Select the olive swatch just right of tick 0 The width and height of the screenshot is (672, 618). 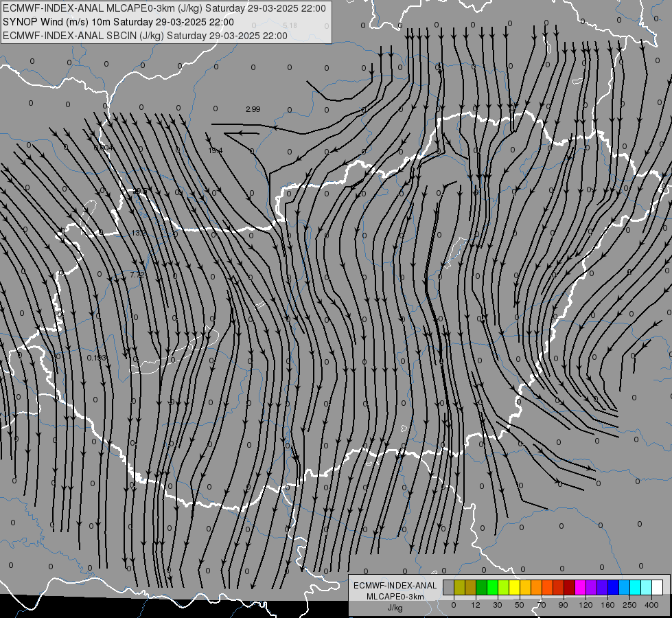459,587
